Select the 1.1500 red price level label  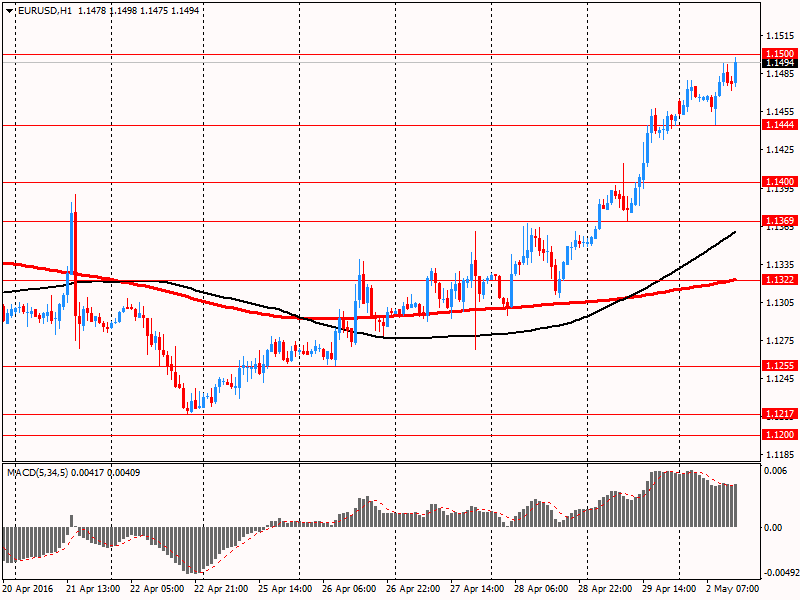point(779,54)
